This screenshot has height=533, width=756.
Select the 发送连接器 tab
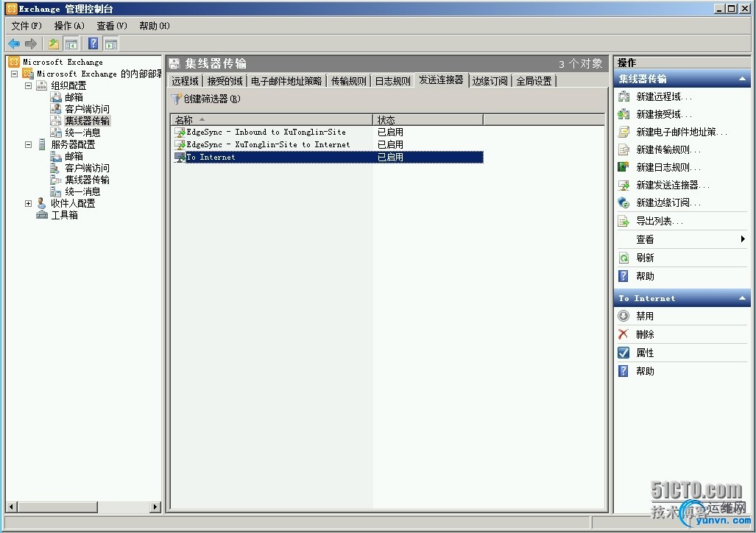tap(441, 80)
